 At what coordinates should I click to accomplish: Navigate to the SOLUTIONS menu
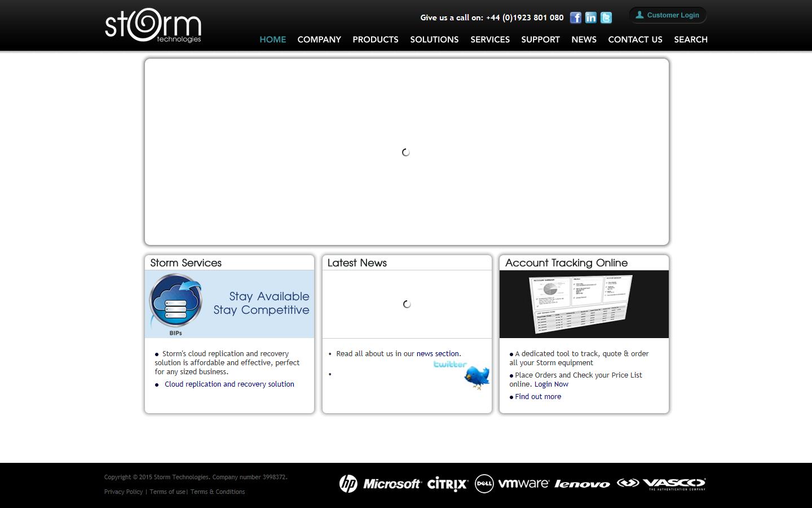(x=434, y=40)
